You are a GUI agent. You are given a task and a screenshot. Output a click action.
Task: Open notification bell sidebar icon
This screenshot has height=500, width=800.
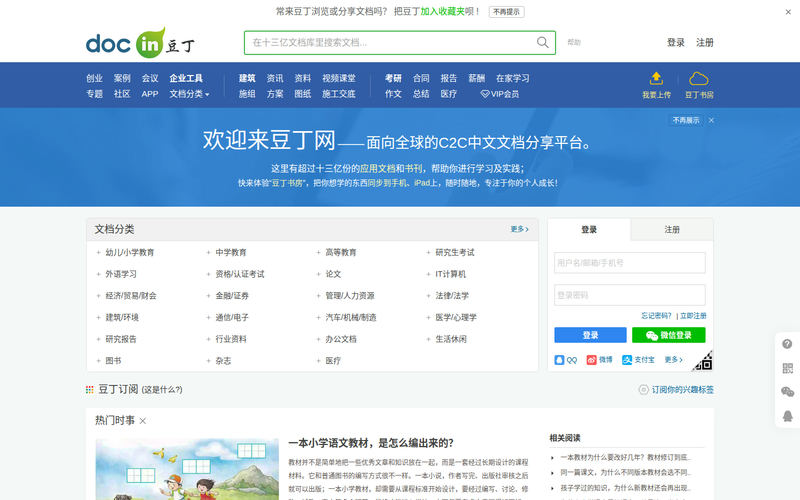pyautogui.click(x=787, y=416)
